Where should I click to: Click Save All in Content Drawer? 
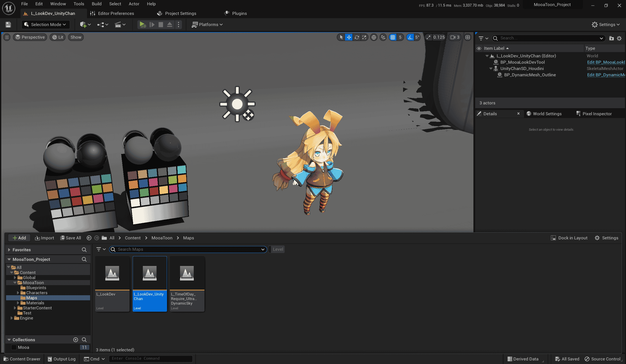(71, 238)
